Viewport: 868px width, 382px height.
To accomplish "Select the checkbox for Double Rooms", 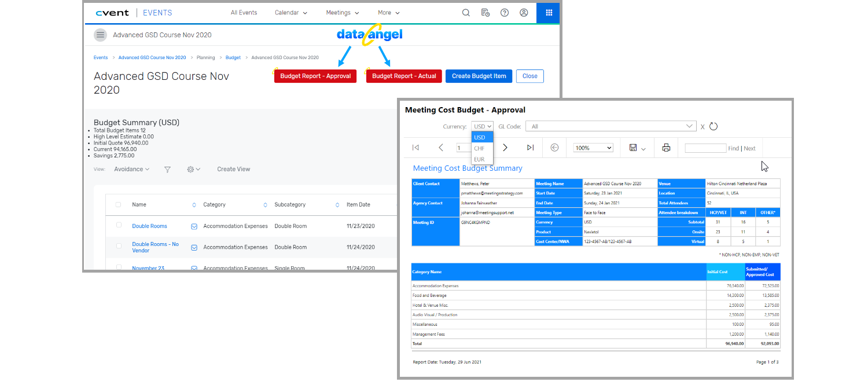I will pos(119,225).
